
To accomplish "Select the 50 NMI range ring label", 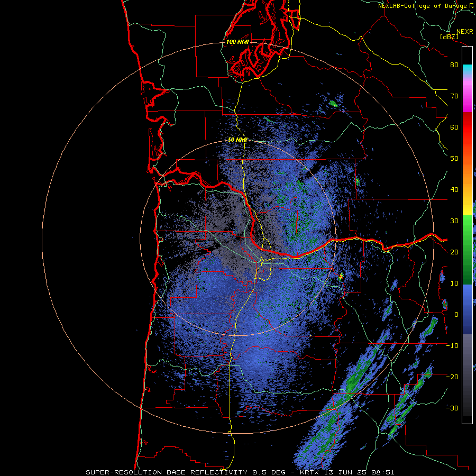I will (237, 140).
